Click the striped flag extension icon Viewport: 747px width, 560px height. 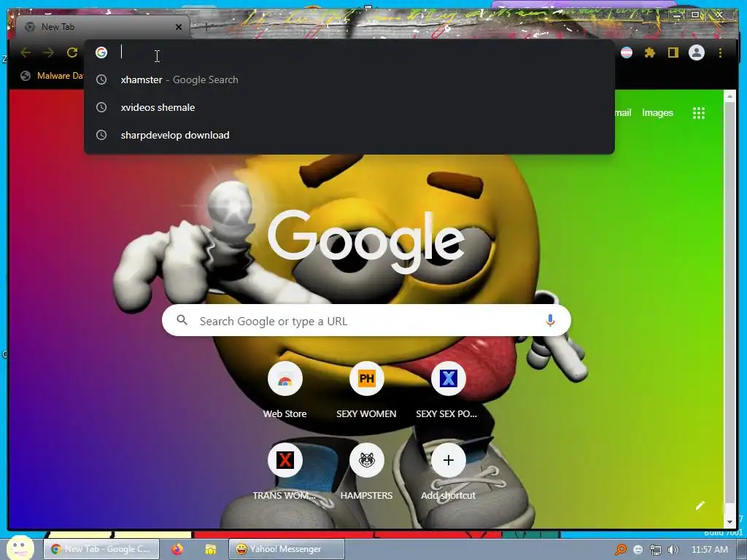click(x=627, y=52)
